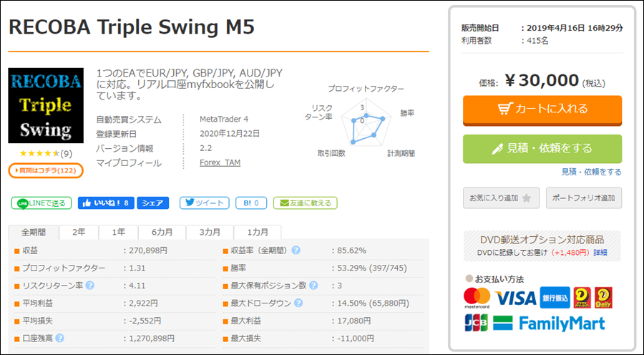Viewport: 644px width, 355px height.
Task: Open the 質問はコチラ(122) button
Action: pyautogui.click(x=46, y=170)
